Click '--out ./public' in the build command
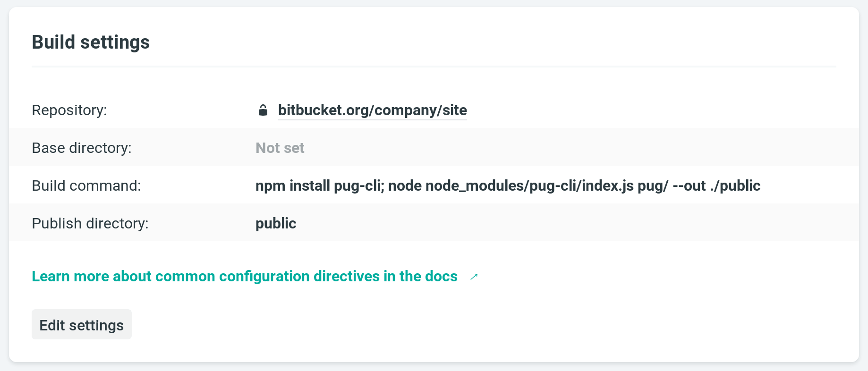Viewport: 868px width, 371px height. pos(716,185)
